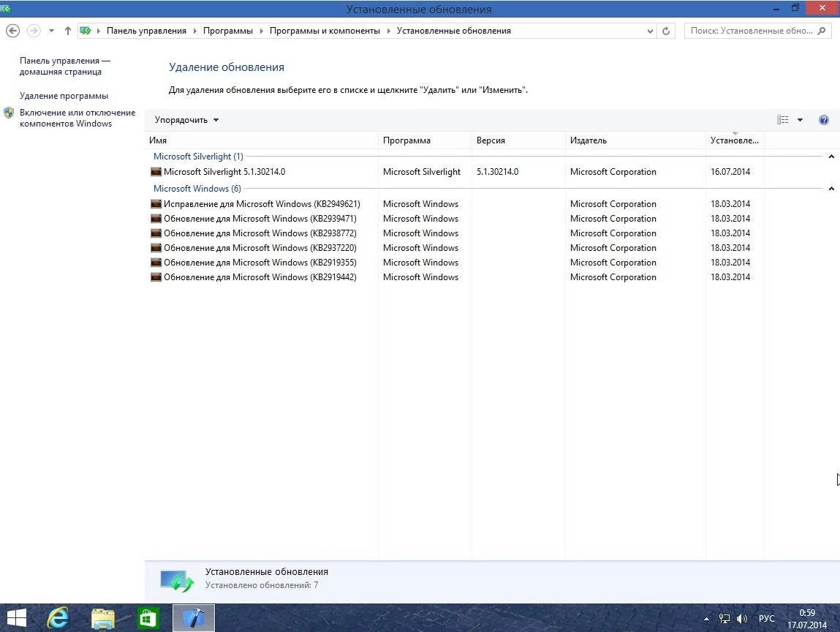Click icon of the KB2937220 row

coord(156,248)
